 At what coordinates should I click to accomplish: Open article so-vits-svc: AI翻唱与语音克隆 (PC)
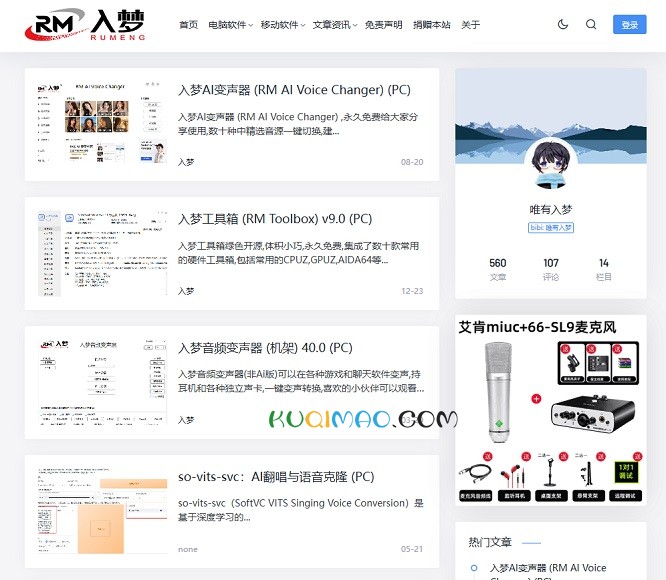(276, 477)
